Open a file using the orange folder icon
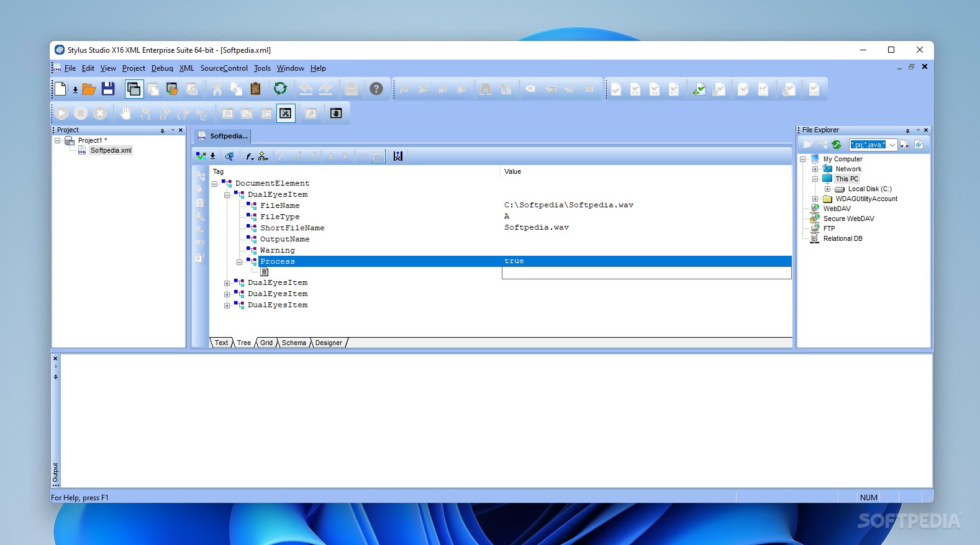 (x=89, y=89)
